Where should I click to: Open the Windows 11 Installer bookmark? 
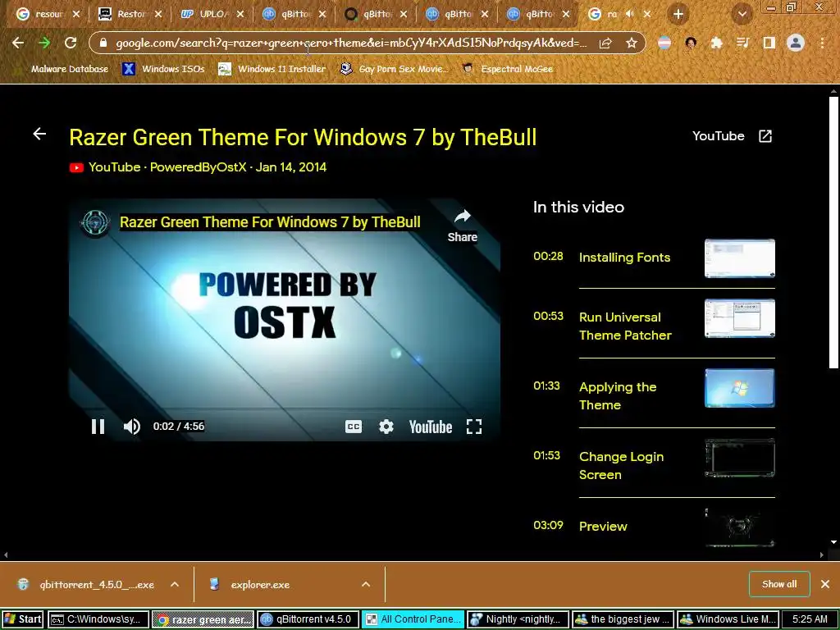272,69
